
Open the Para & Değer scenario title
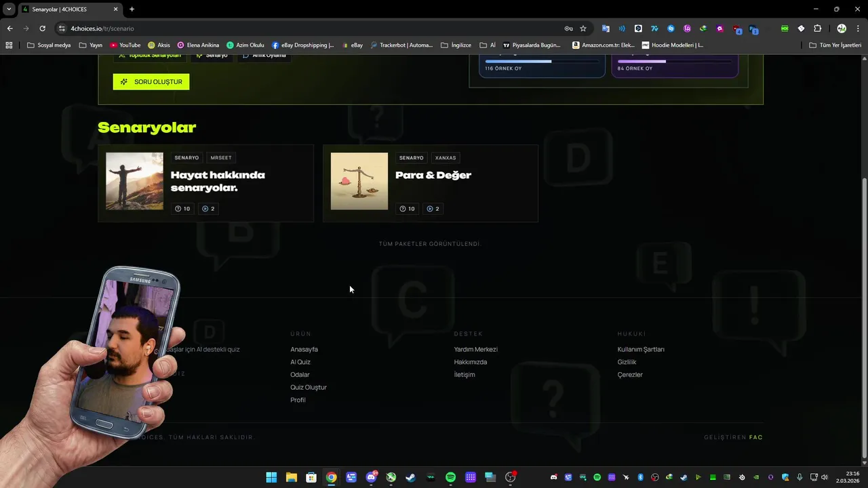pyautogui.click(x=433, y=175)
